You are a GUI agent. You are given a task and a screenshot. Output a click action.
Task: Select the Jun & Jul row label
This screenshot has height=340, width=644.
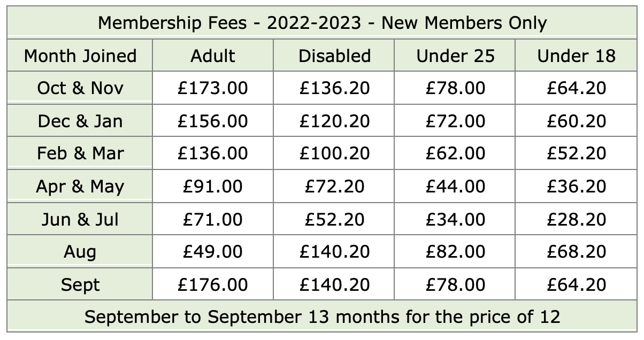point(80,219)
